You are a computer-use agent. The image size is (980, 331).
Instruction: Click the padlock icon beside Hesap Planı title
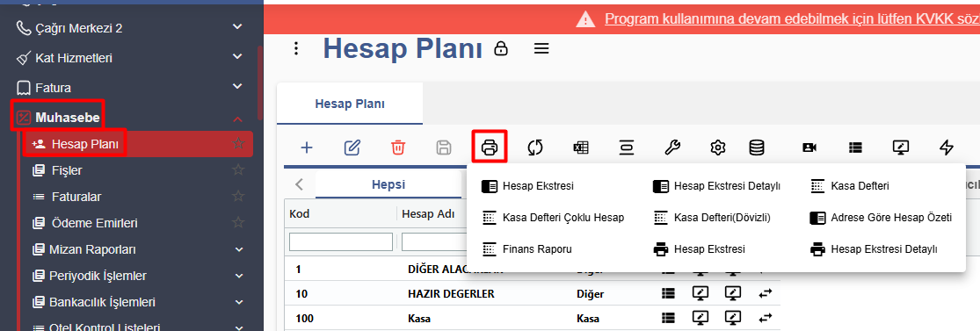coord(501,48)
